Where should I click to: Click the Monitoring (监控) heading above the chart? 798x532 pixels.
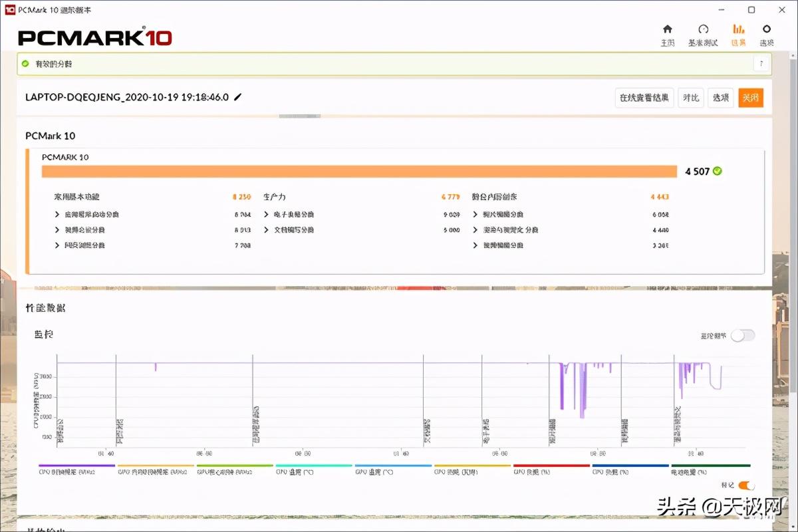pyautogui.click(x=44, y=334)
